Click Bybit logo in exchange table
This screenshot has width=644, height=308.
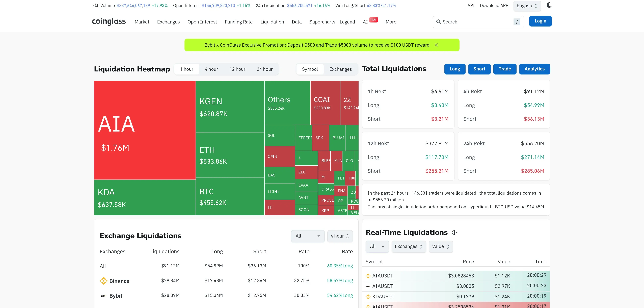[103, 296]
